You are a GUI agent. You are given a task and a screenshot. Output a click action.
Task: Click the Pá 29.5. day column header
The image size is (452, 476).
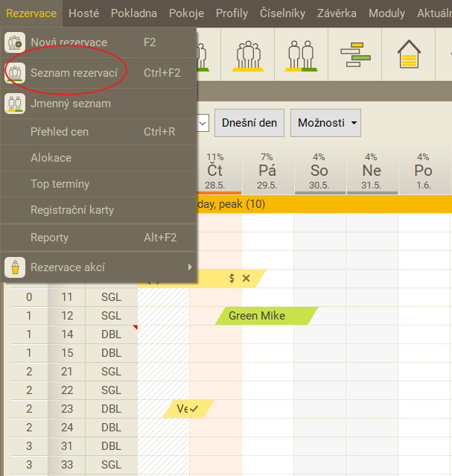267,170
